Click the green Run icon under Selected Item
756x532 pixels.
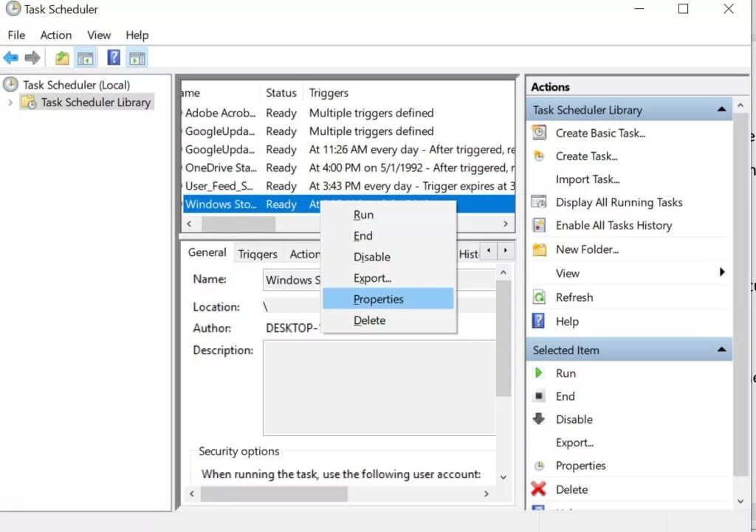(538, 373)
